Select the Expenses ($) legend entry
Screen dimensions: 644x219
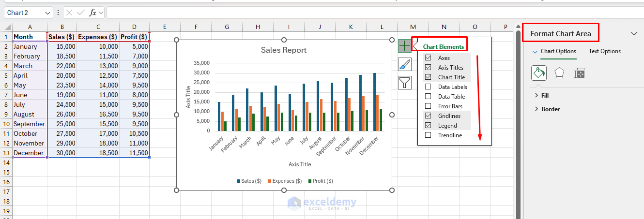tap(285, 181)
